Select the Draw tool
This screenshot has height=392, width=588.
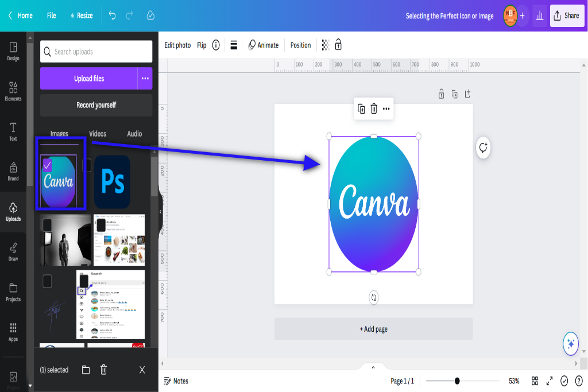(13, 252)
